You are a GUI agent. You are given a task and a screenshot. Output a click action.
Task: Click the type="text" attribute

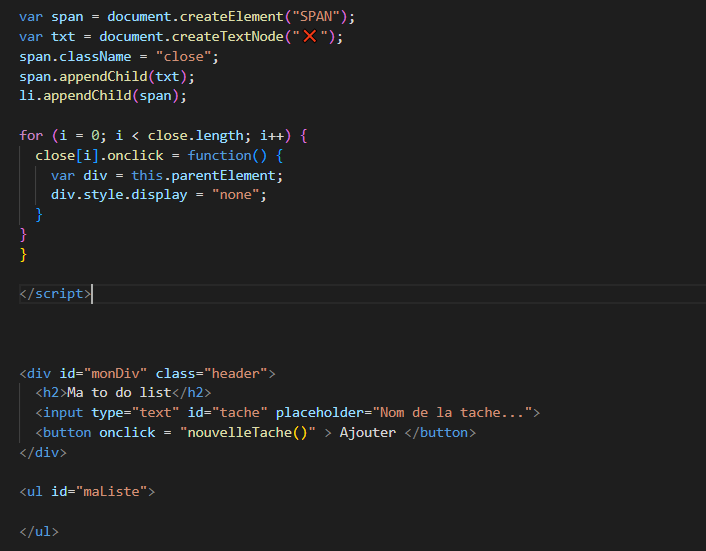pos(135,412)
